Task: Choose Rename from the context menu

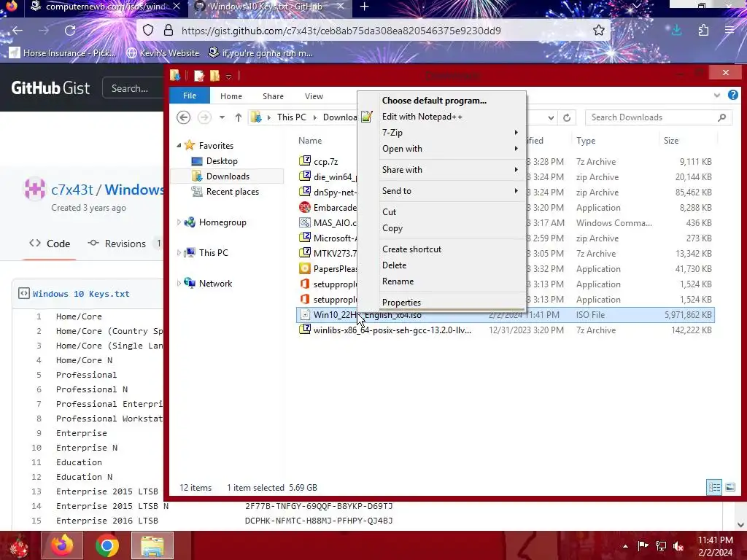Action: tap(441, 281)
